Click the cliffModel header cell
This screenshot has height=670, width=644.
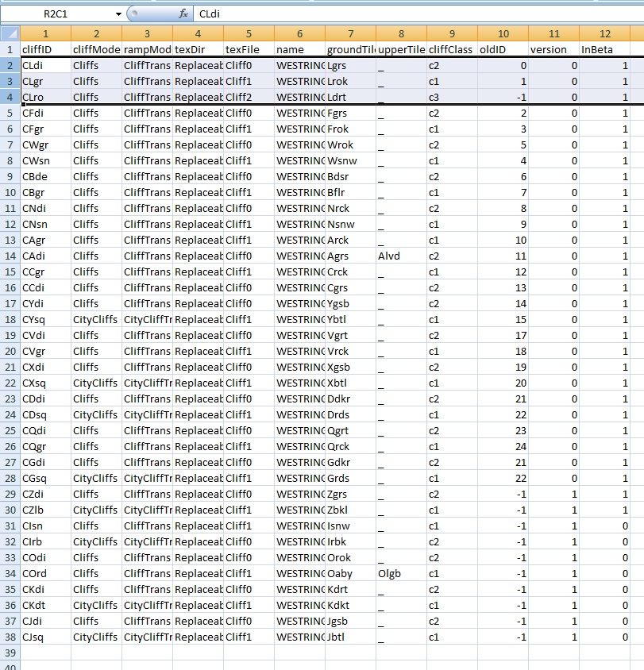97,49
